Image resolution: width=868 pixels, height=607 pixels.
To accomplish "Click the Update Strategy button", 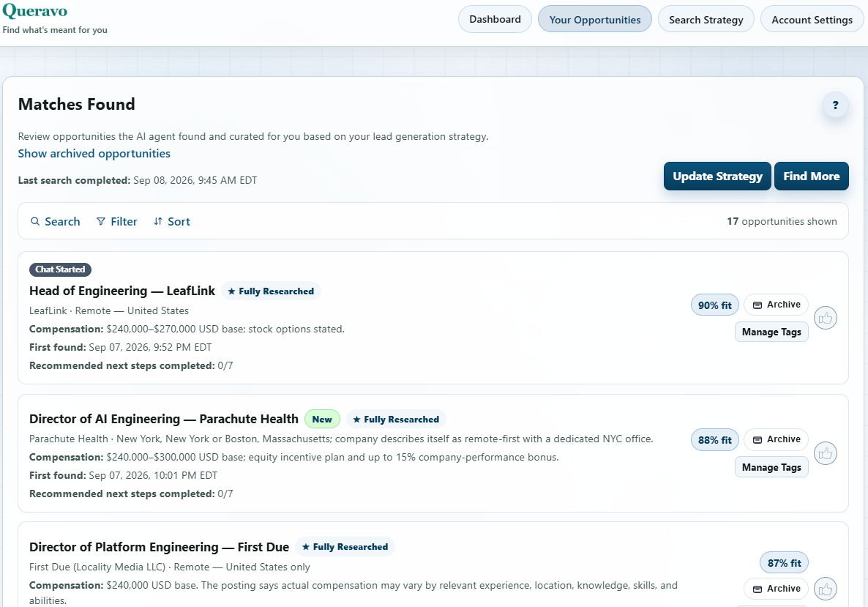I will click(717, 176).
